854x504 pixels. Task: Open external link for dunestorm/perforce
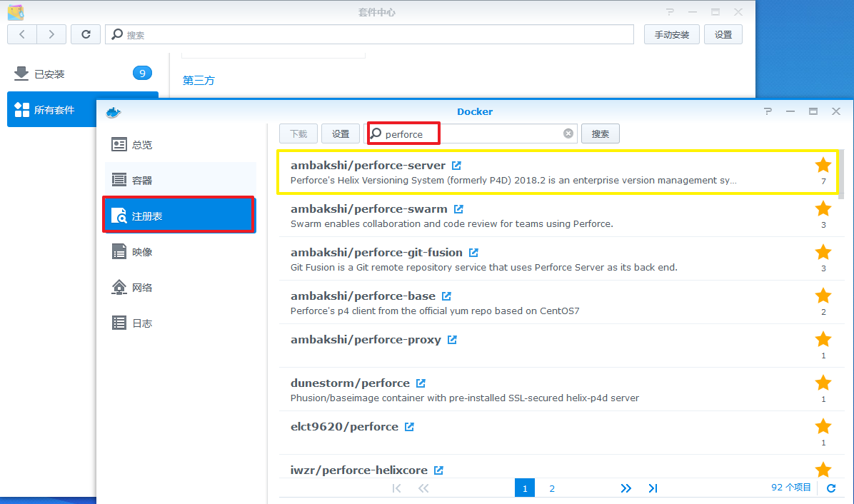point(421,383)
